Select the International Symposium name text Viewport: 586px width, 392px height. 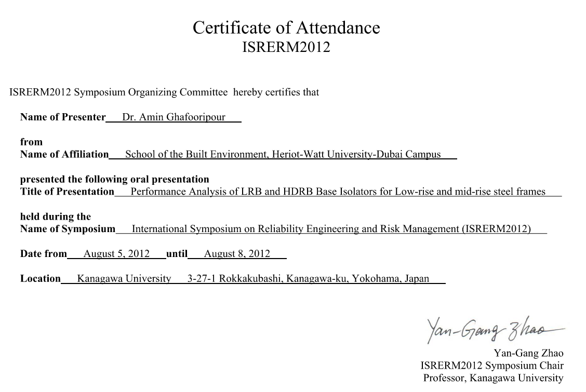[331, 229]
